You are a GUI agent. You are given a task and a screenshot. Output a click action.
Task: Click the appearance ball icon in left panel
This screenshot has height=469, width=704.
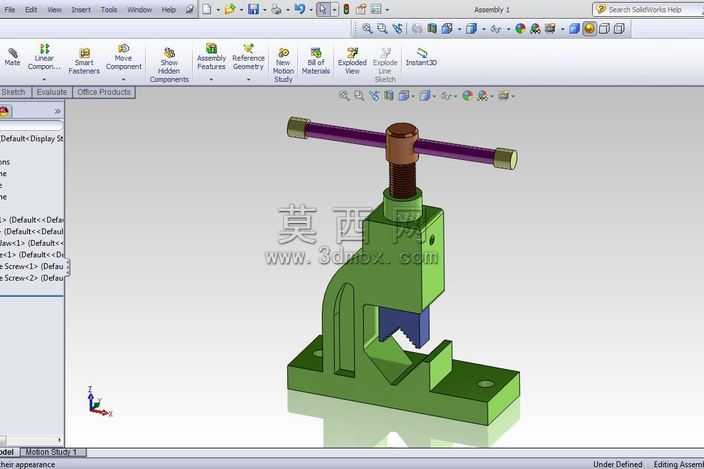(x=4, y=111)
